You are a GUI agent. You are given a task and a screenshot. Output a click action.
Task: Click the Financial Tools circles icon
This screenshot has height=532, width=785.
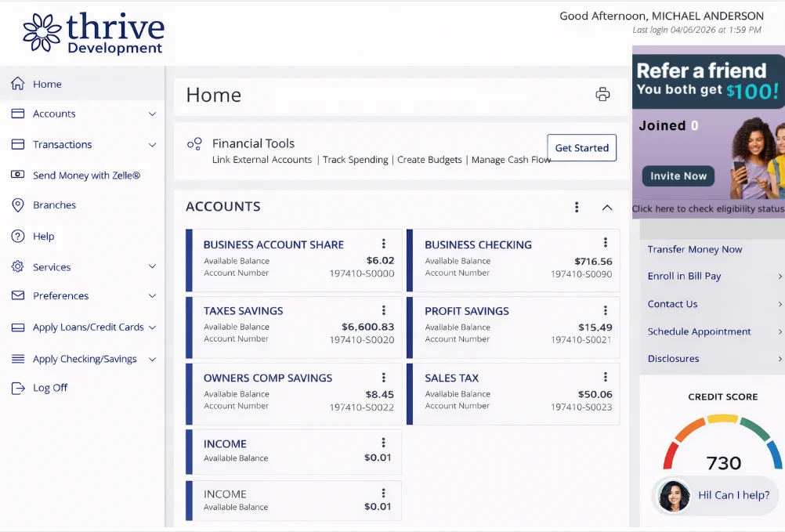(x=194, y=144)
